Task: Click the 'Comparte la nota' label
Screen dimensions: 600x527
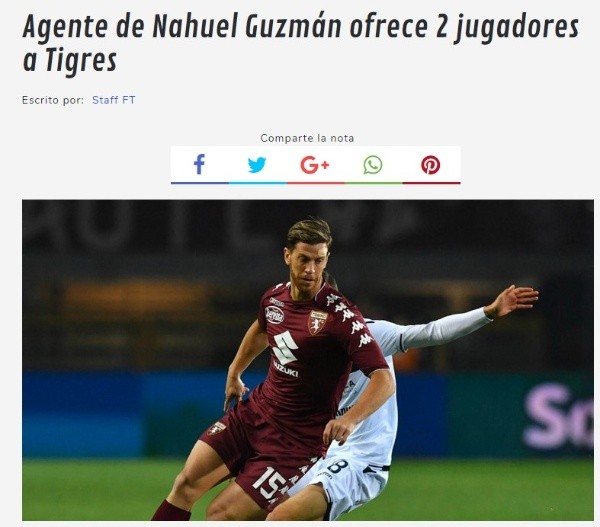Action: pyautogui.click(x=307, y=138)
